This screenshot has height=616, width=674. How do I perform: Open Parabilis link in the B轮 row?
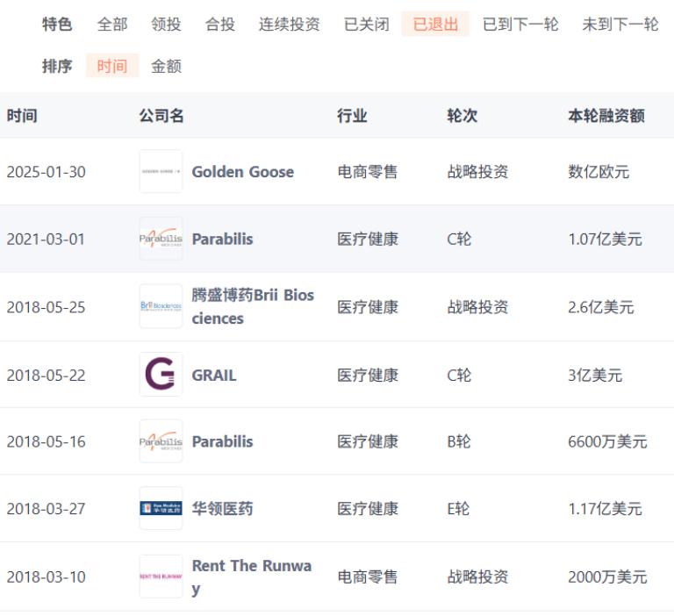pyautogui.click(x=222, y=441)
